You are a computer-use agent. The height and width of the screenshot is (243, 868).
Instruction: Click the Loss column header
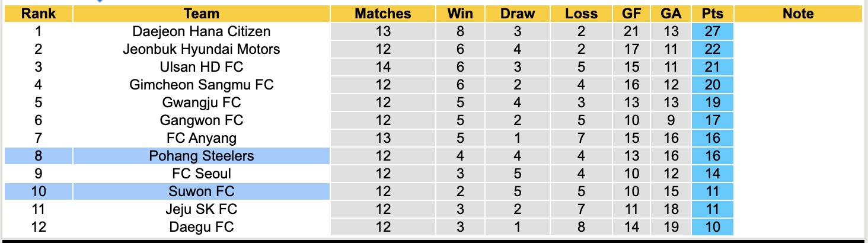(582, 14)
